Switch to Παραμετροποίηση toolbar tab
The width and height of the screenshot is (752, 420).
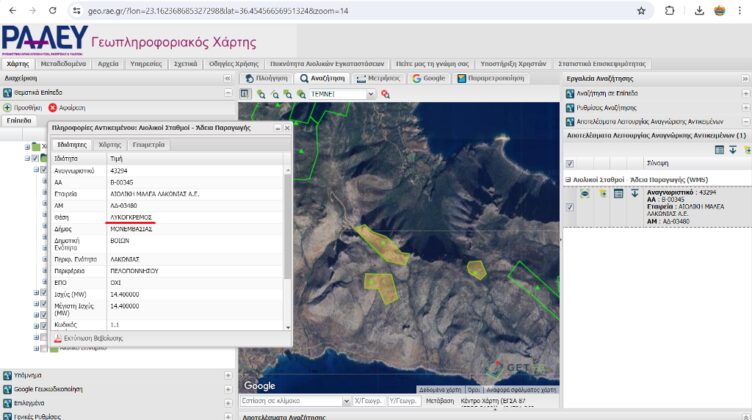[x=491, y=78]
